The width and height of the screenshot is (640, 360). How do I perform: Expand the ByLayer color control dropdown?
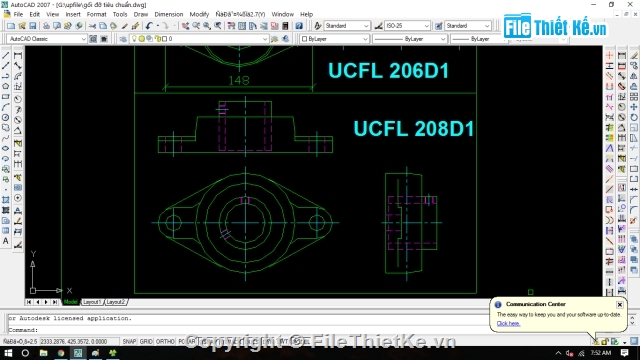334,39
